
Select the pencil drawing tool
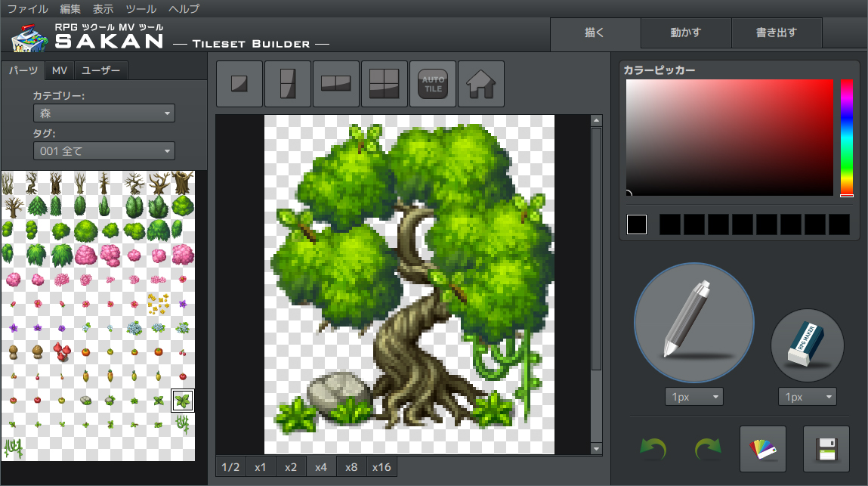(694, 323)
